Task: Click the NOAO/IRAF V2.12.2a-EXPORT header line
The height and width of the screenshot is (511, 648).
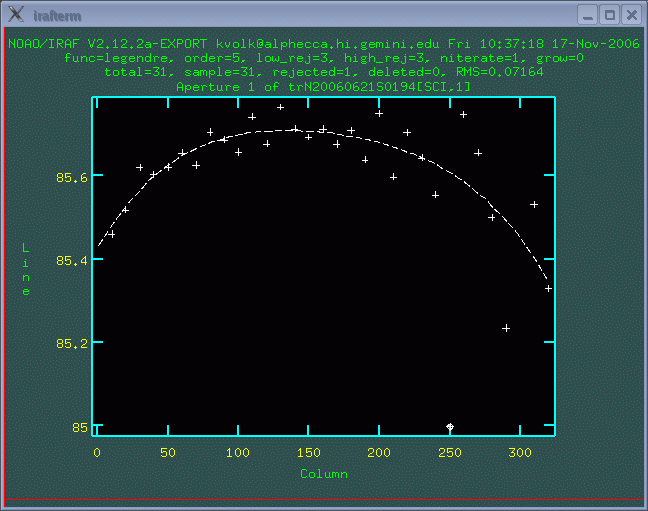Action: [x=324, y=44]
